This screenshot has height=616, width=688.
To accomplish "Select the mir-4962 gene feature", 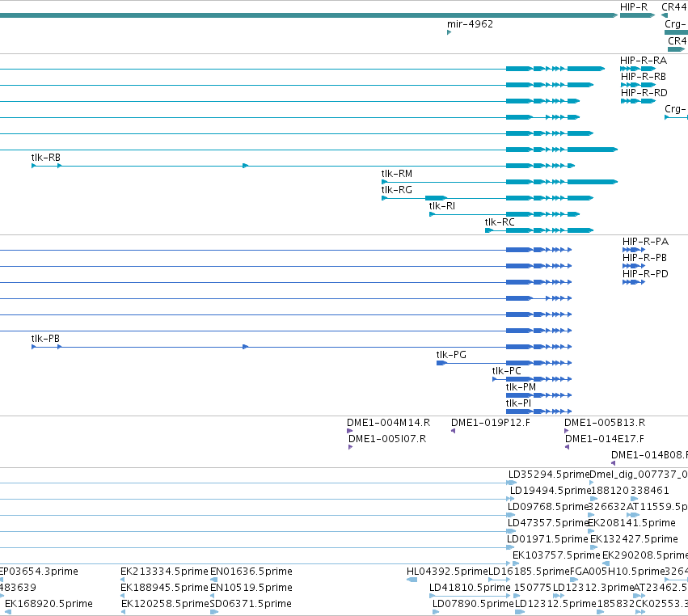I will 449,32.
